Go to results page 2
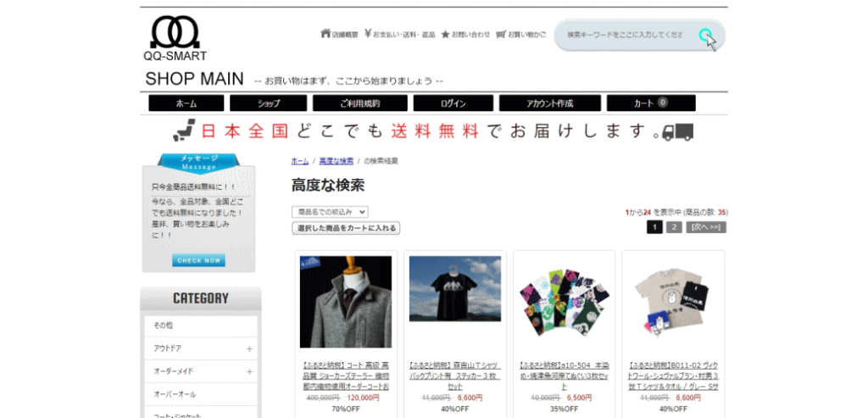Screen dimensions: 868x418 pos(674,227)
